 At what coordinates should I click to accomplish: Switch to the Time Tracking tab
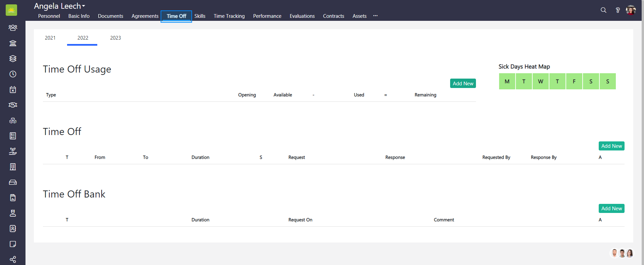click(229, 16)
